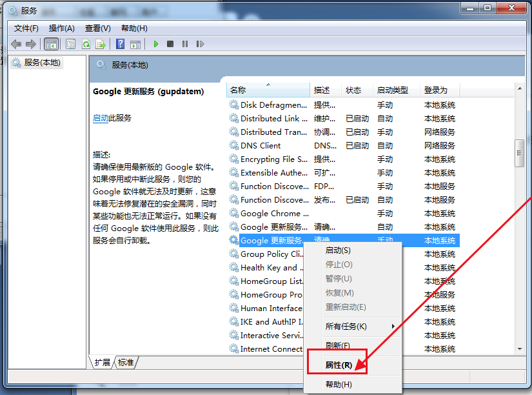This screenshot has width=532, height=395.
Task: Click the gear icon beside Internet Connection
Action: click(233, 349)
